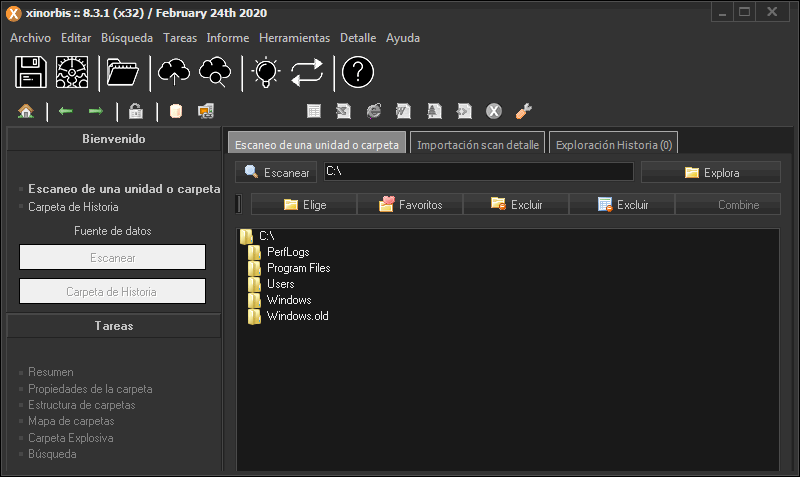Viewport: 800px width, 477px height.
Task: Click the Carpeta de Historia white button
Action: [x=112, y=291]
